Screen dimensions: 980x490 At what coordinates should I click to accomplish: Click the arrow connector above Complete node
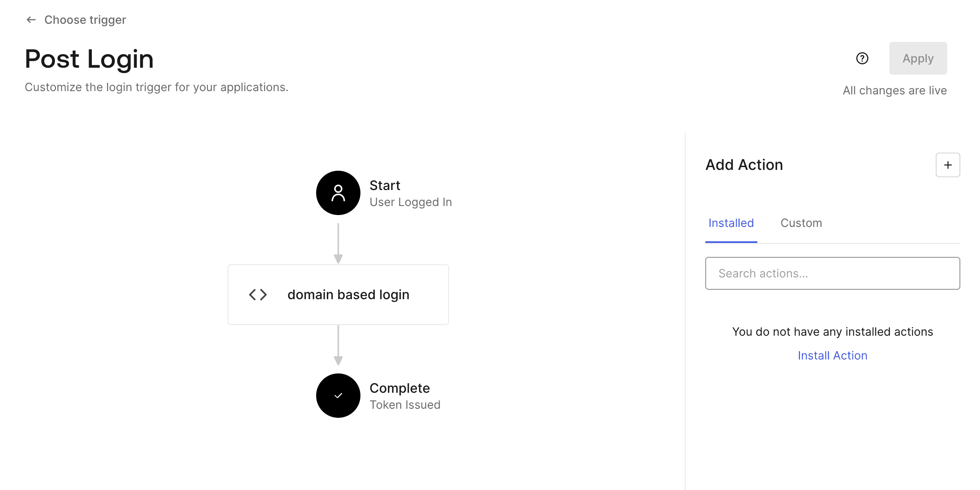click(338, 345)
